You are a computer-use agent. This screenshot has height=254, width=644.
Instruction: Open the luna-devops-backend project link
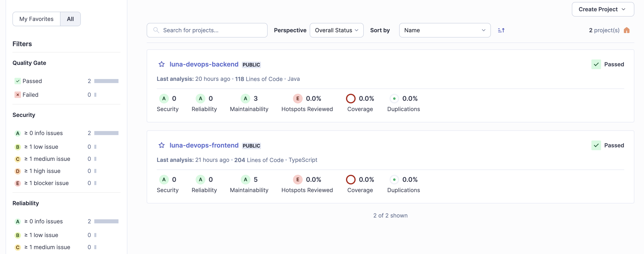pos(204,64)
